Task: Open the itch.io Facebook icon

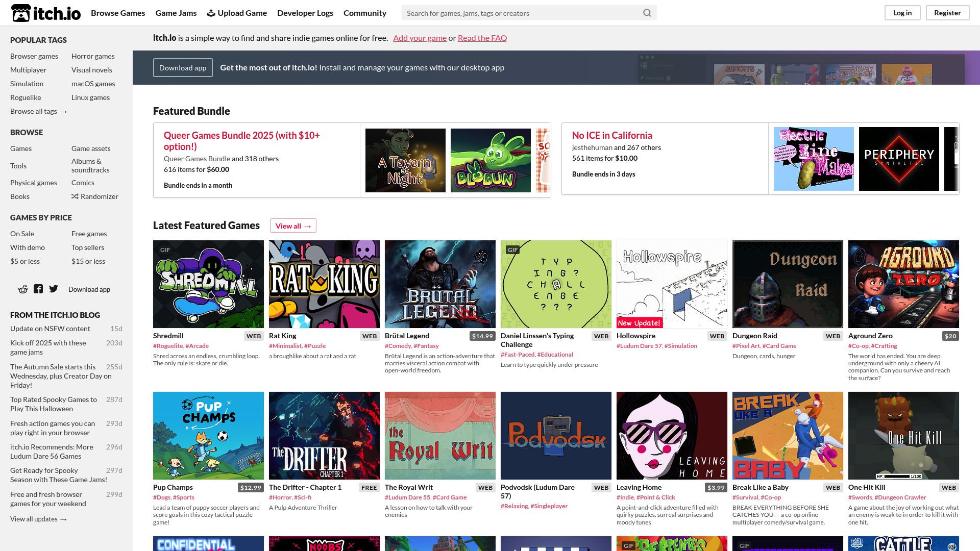Action: [38, 289]
